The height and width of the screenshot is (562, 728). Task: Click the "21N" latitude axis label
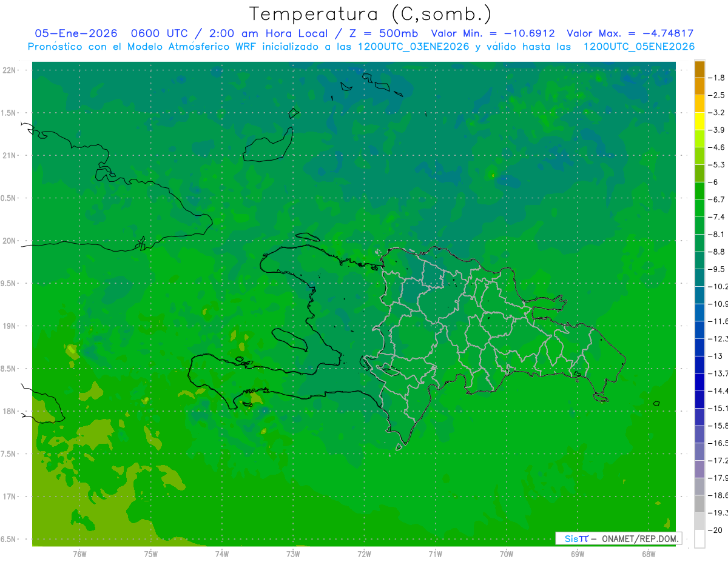point(10,155)
